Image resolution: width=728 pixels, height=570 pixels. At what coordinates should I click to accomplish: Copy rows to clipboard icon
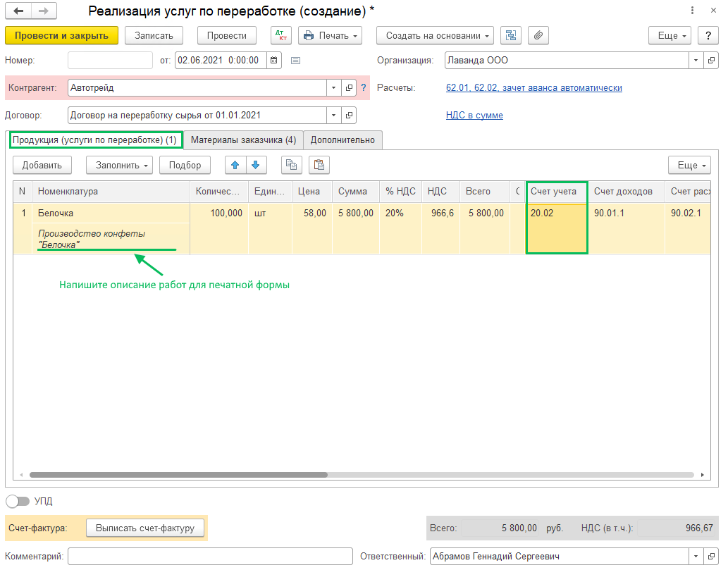point(292,165)
